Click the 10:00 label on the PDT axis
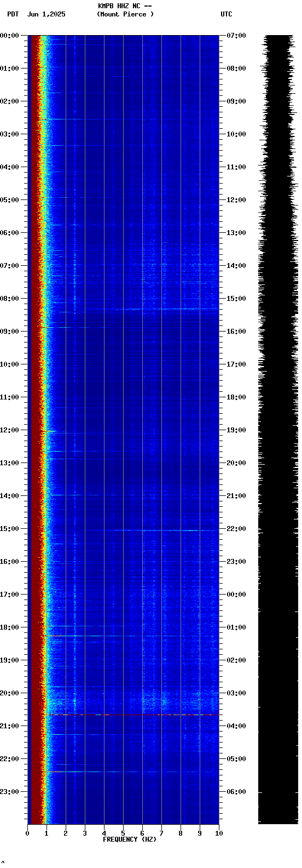Image resolution: width=302 pixels, height=868 pixels. pos(9,364)
